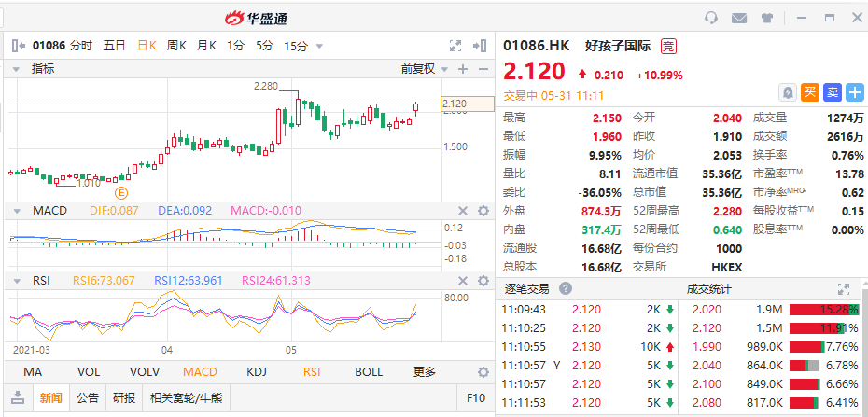Screen dimensions: 868x417
Task: Click the 2.120 price label on chart axis
Action: click(468, 104)
